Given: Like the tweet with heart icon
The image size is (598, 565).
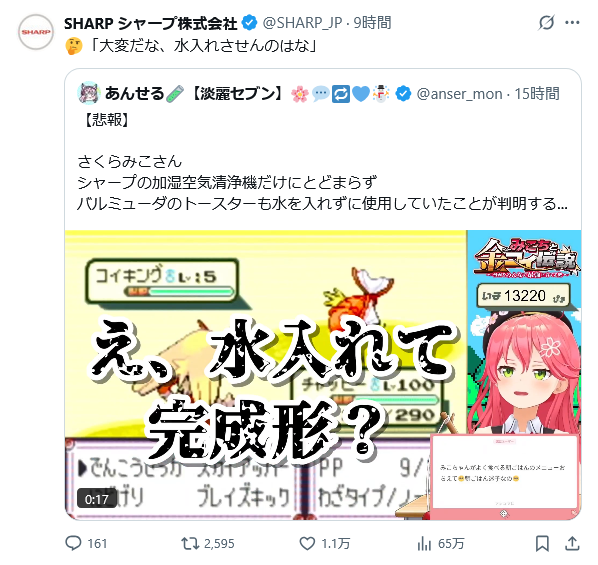Looking at the screenshot, I should point(307,543).
